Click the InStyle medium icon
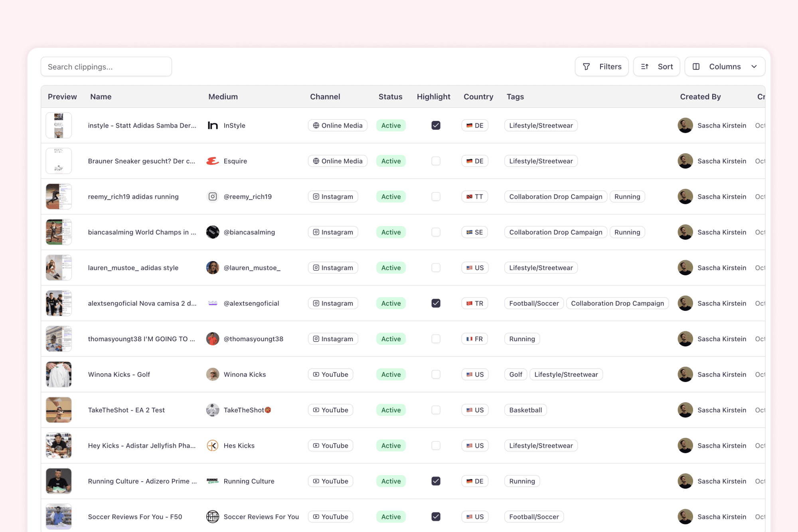 213,125
